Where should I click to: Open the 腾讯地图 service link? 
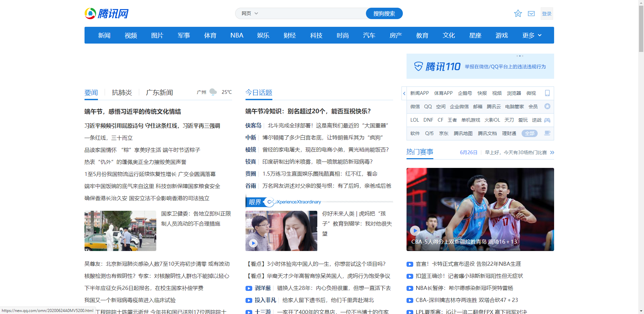[463, 133]
